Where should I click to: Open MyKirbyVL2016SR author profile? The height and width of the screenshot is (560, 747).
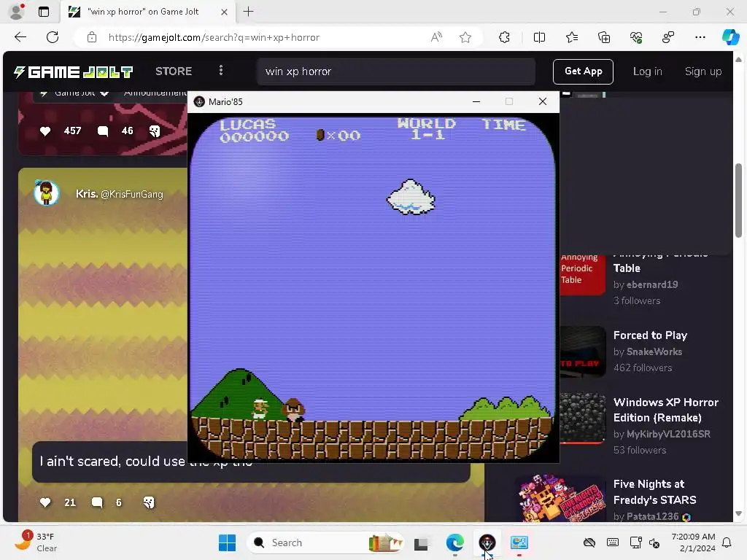pyautogui.click(x=668, y=435)
